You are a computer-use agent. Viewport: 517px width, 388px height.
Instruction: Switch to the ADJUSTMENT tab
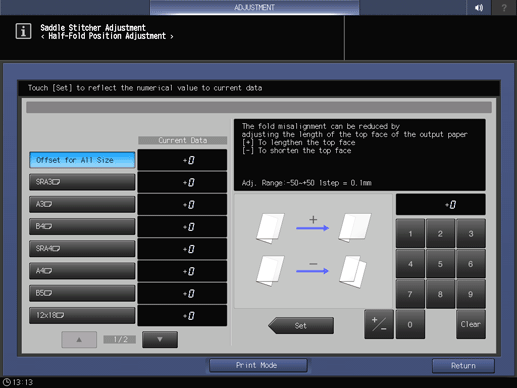(x=254, y=7)
